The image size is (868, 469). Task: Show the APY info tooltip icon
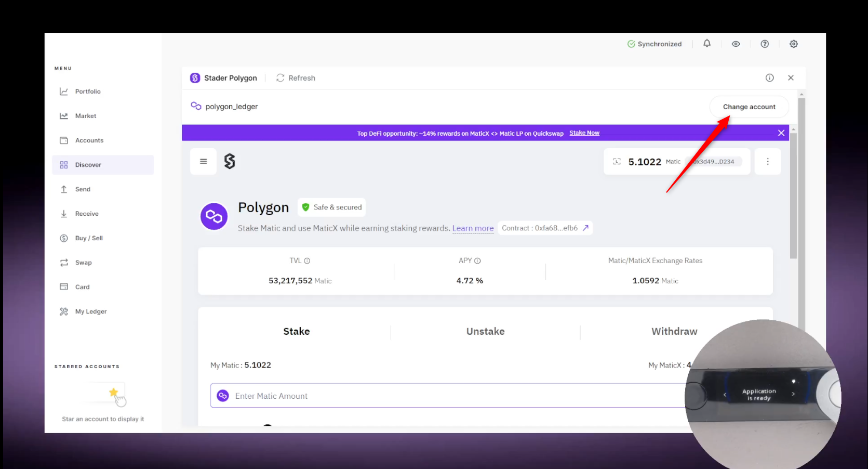(x=477, y=261)
